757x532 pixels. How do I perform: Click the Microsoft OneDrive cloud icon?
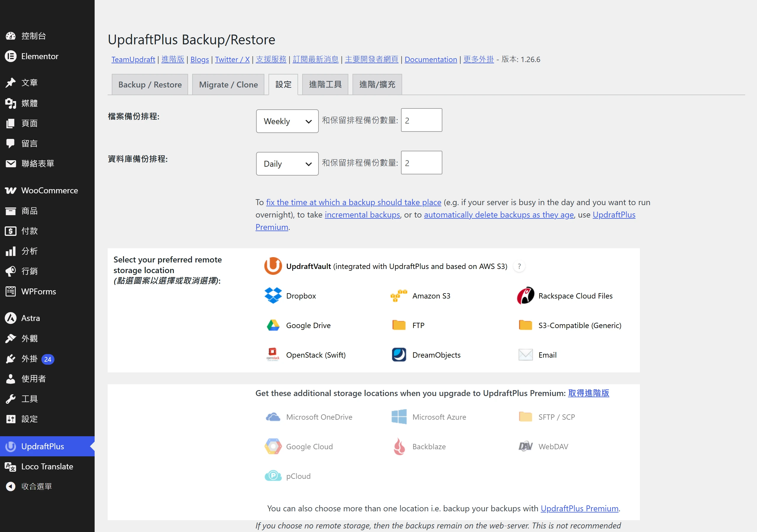[273, 417]
